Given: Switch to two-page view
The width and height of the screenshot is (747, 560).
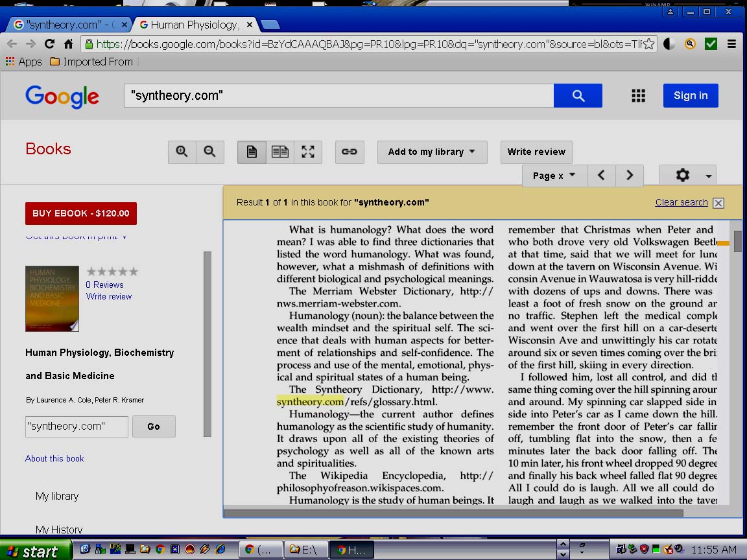Looking at the screenshot, I should 279,152.
